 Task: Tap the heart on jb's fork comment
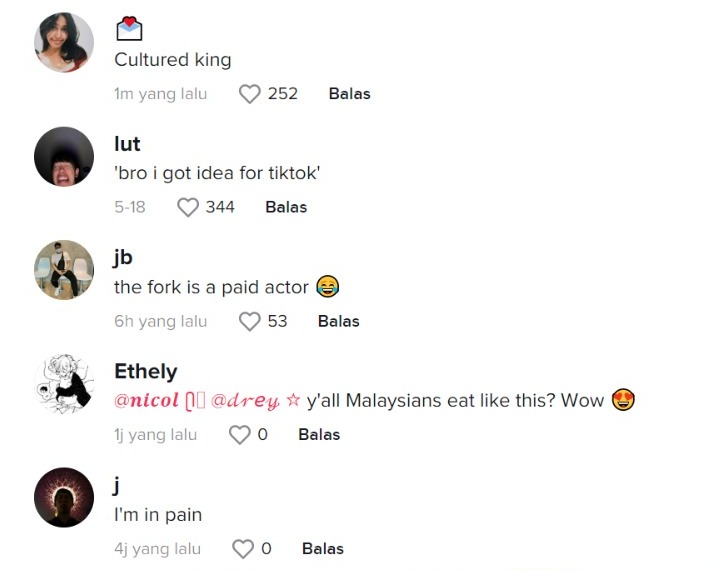(x=249, y=321)
